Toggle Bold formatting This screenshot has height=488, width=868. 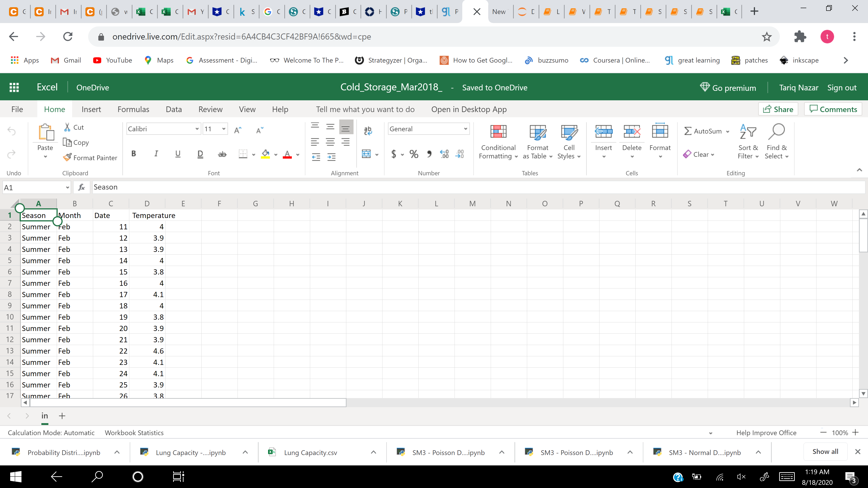coord(133,154)
